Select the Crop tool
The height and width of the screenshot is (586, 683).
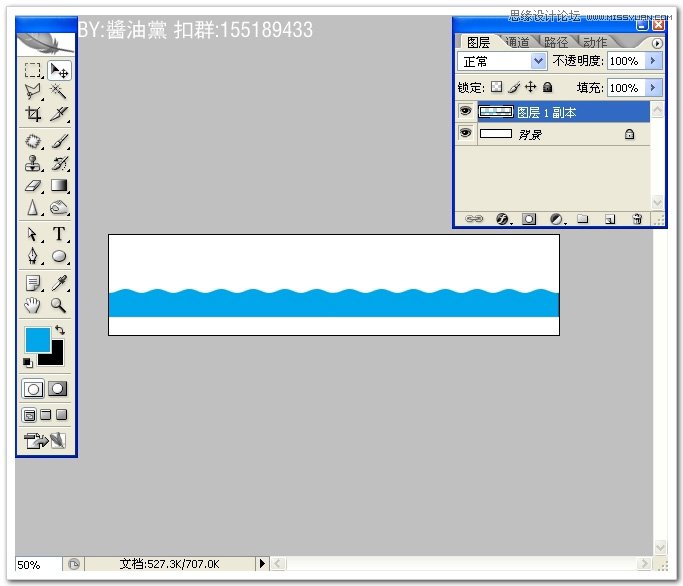coord(33,113)
